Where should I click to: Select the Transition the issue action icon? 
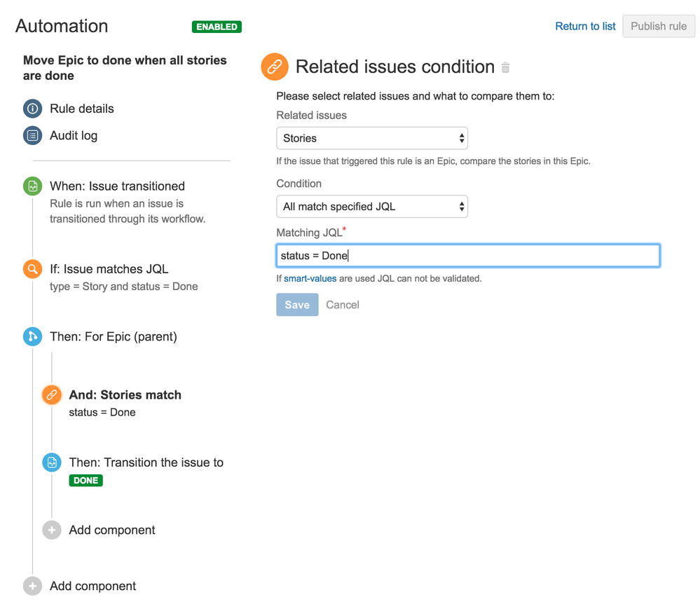pyautogui.click(x=51, y=462)
